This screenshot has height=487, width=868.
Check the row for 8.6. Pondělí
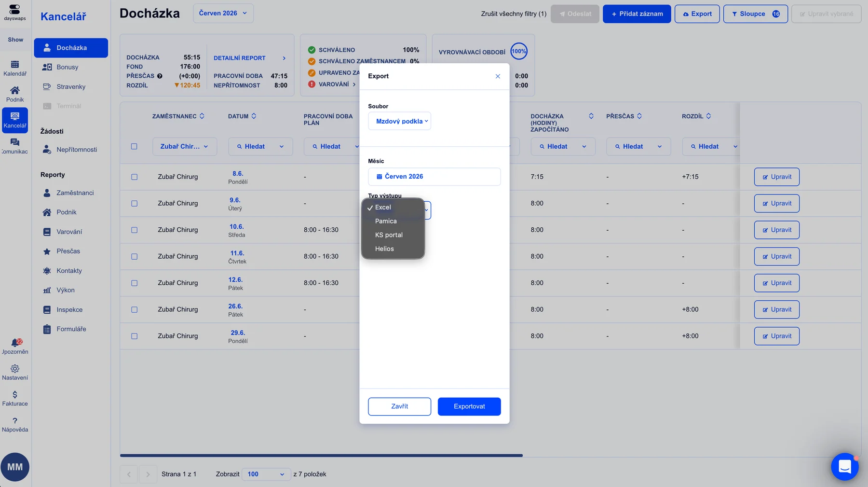(134, 177)
